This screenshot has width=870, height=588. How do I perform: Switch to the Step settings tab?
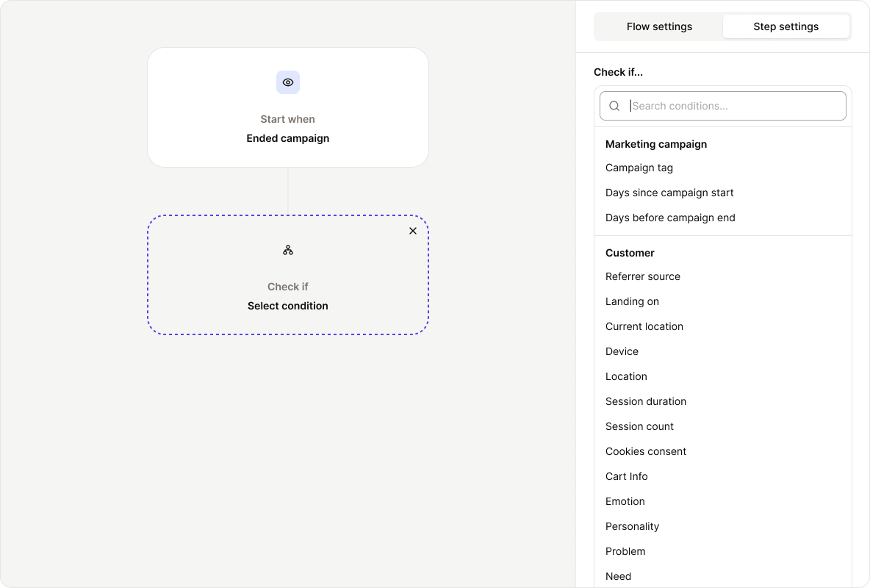785,26
